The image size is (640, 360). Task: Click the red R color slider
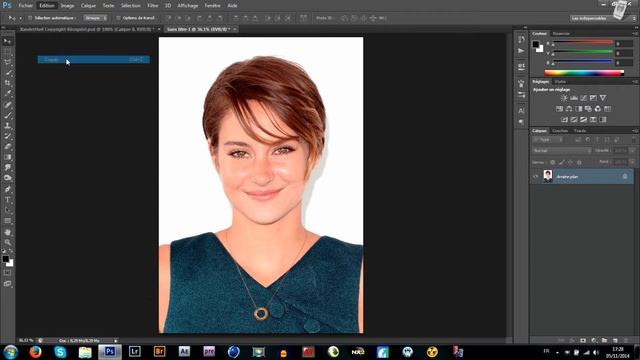[x=582, y=42]
